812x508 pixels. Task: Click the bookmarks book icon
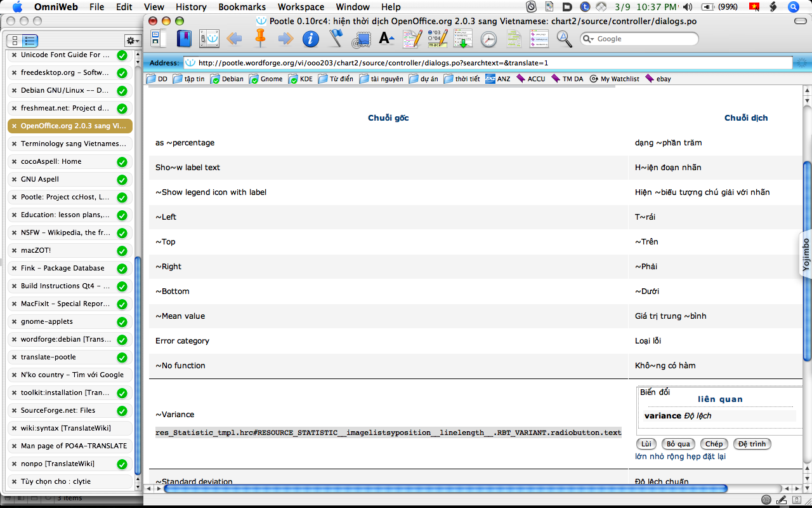[183, 39]
